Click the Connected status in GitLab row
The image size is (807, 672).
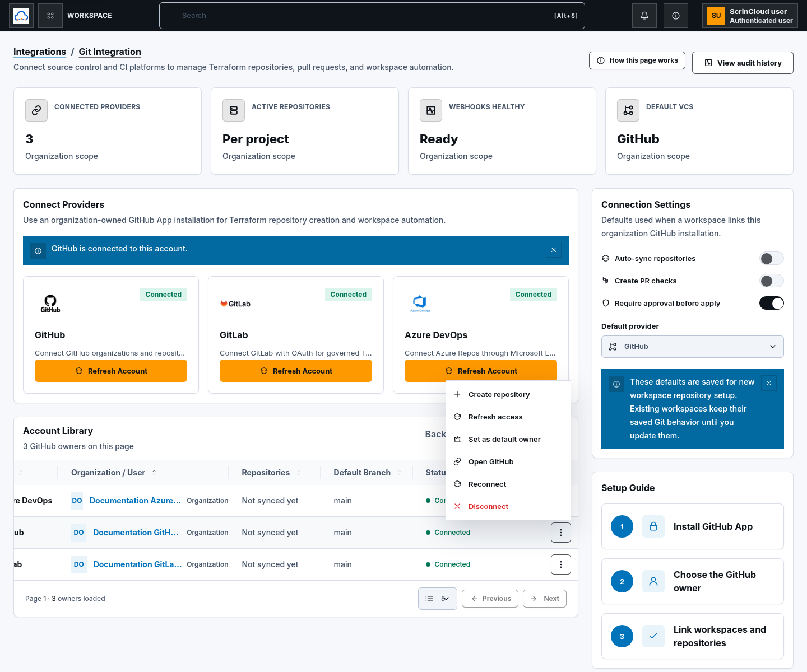(x=448, y=564)
